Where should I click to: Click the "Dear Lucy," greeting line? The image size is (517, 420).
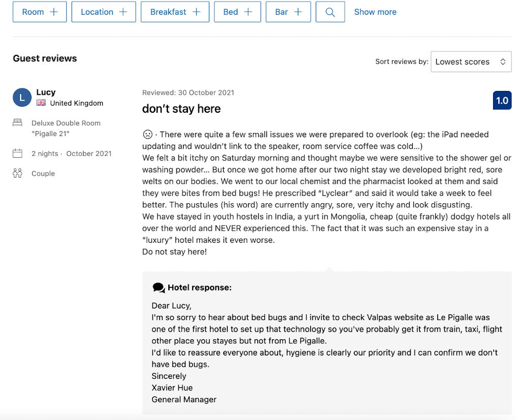pyautogui.click(x=171, y=306)
